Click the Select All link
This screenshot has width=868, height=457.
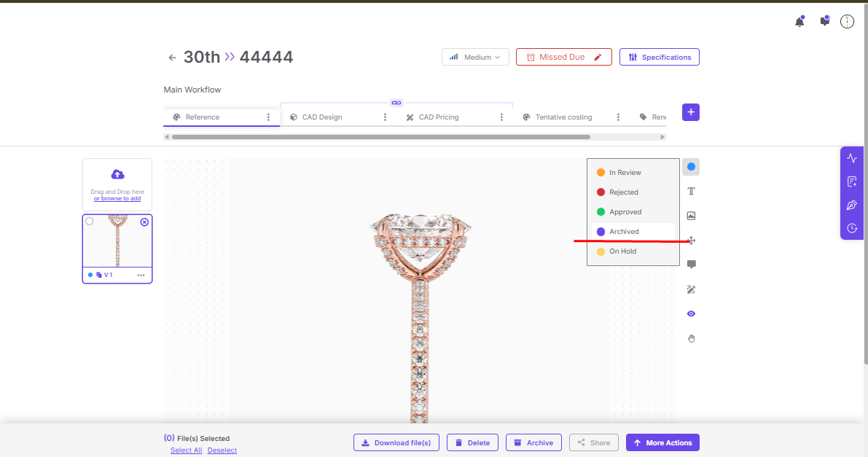[x=186, y=450]
